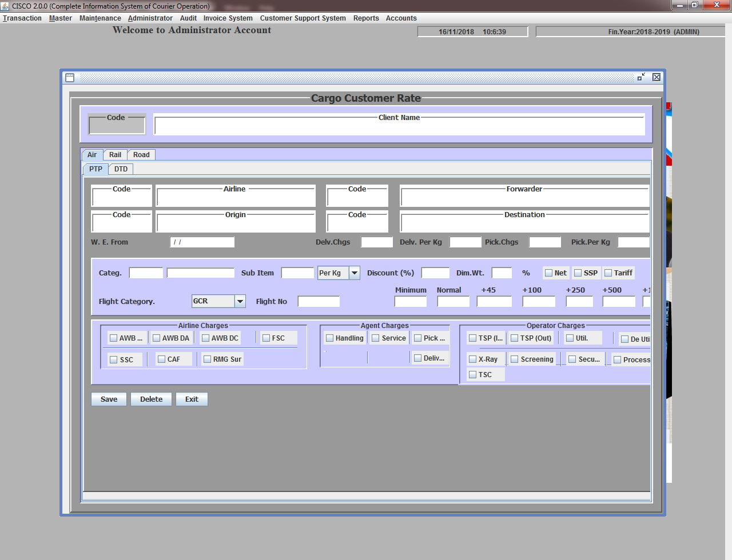Click the Flight No input field
The height and width of the screenshot is (560, 732).
pyautogui.click(x=319, y=302)
